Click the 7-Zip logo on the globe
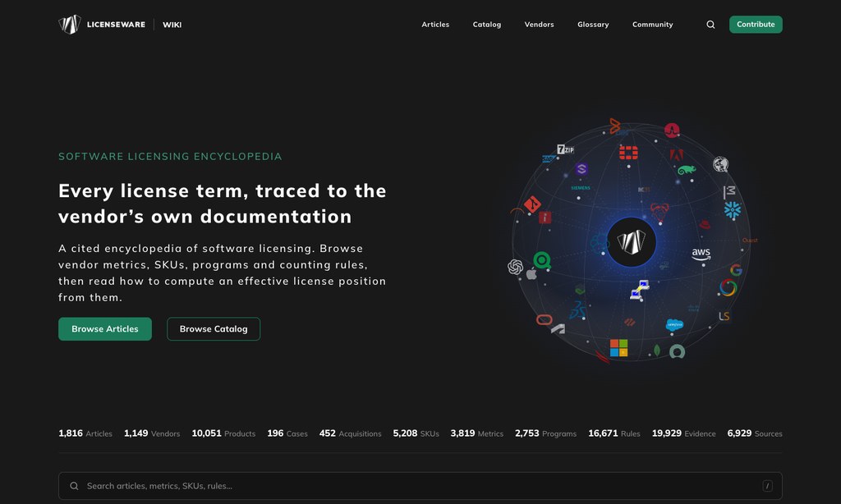Viewport: 841px width, 504px height. click(565, 149)
